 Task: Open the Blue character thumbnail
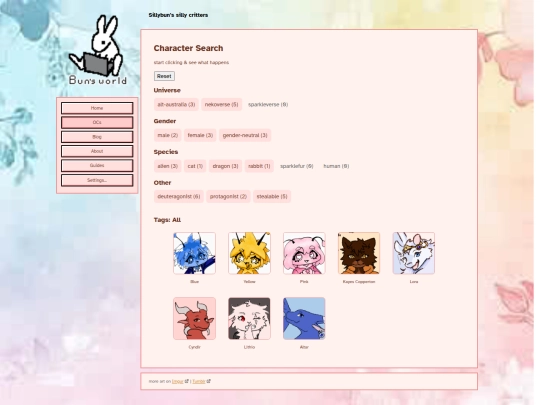coord(194,253)
